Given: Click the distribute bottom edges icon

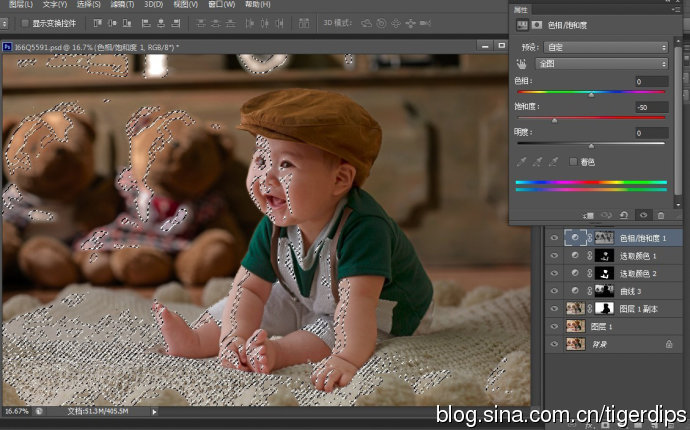Looking at the screenshot, I should (x=230, y=23).
